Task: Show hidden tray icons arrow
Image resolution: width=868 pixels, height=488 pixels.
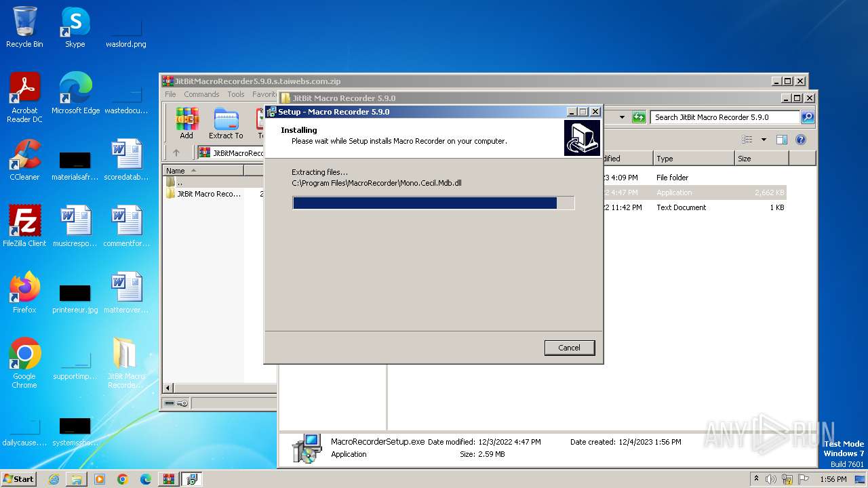Action: [x=757, y=479]
